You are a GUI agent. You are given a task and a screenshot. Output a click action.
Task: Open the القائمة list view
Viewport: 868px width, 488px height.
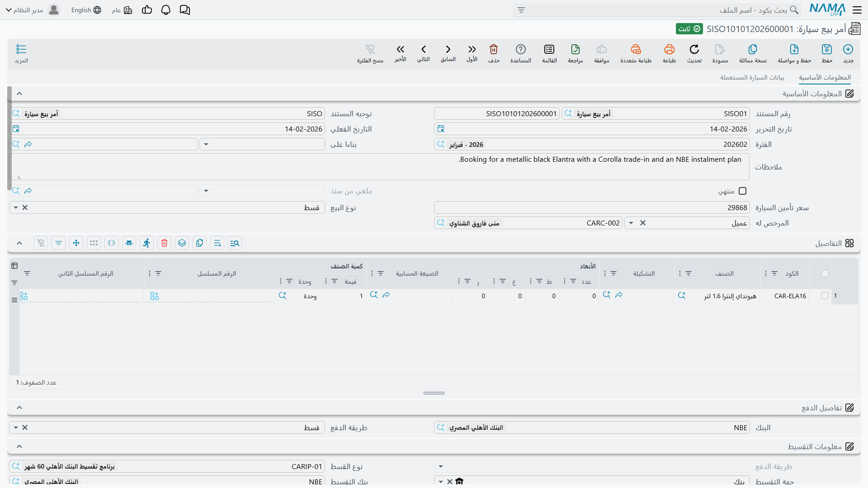[x=549, y=53]
